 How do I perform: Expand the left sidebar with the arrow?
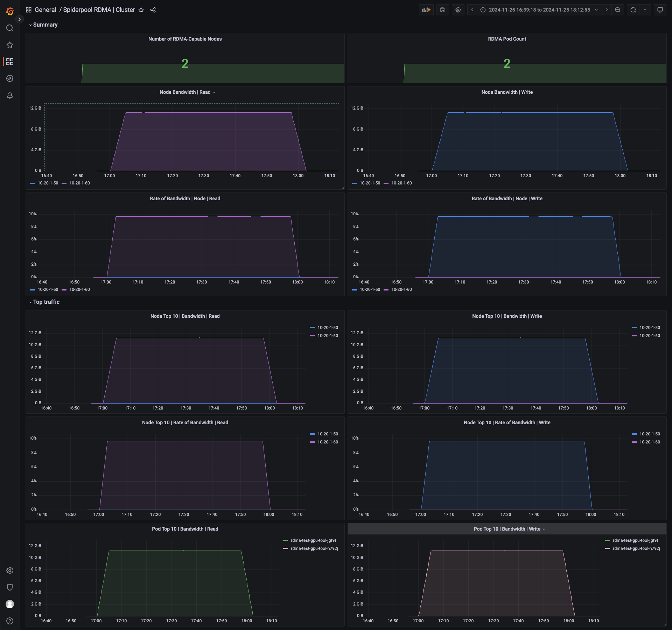19,19
